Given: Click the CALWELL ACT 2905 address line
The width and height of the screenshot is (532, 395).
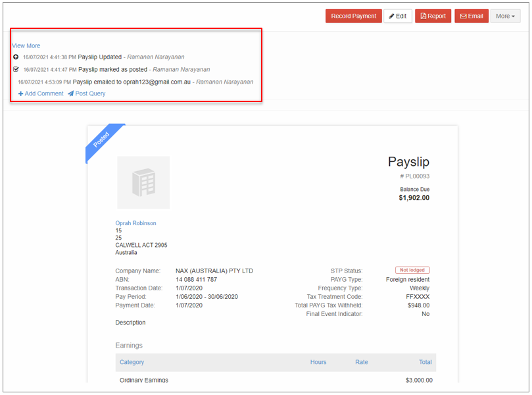Looking at the screenshot, I should tap(141, 245).
